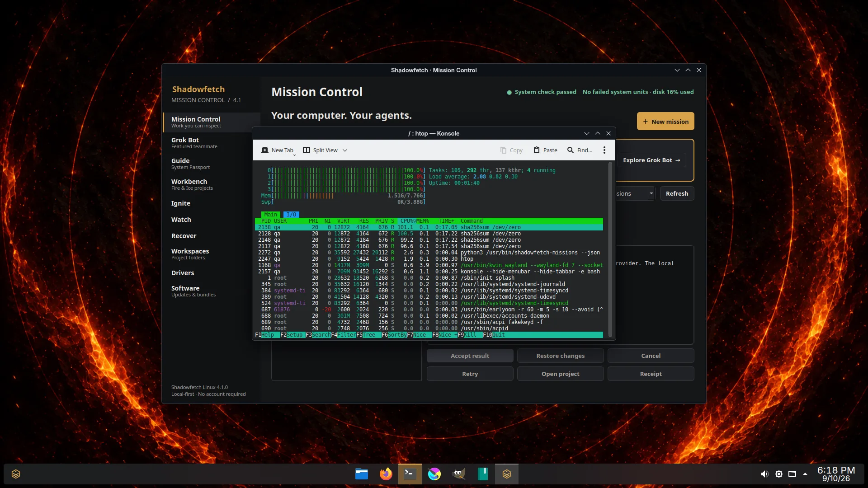Click the F2 Setup function in htop
Image resolution: width=868 pixels, height=488 pixels.
click(292, 335)
